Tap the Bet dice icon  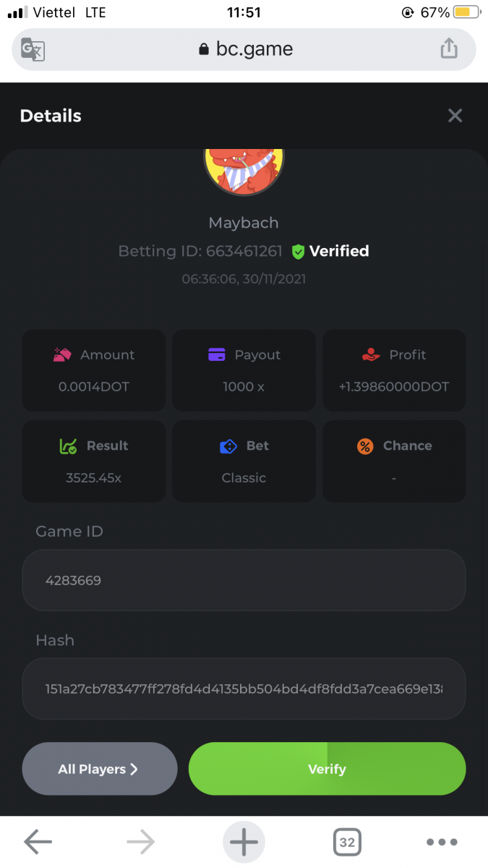click(x=228, y=446)
